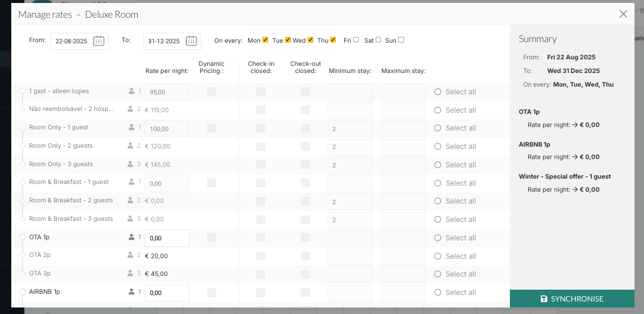The width and height of the screenshot is (644, 314).
Task: Click rate field showing 95,00
Action: tap(167, 93)
